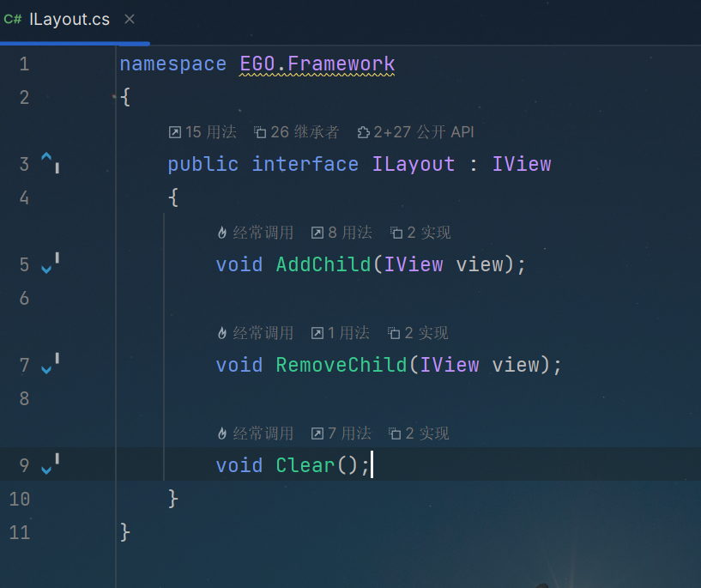Open the 8 用法 hint above AddChild

click(341, 233)
